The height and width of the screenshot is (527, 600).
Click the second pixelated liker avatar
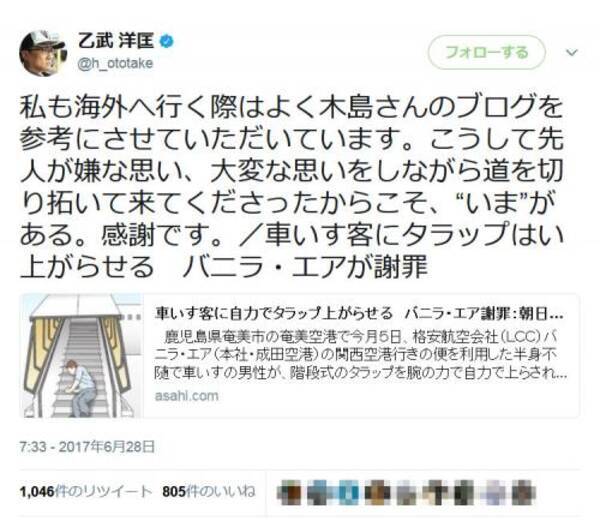click(x=318, y=493)
